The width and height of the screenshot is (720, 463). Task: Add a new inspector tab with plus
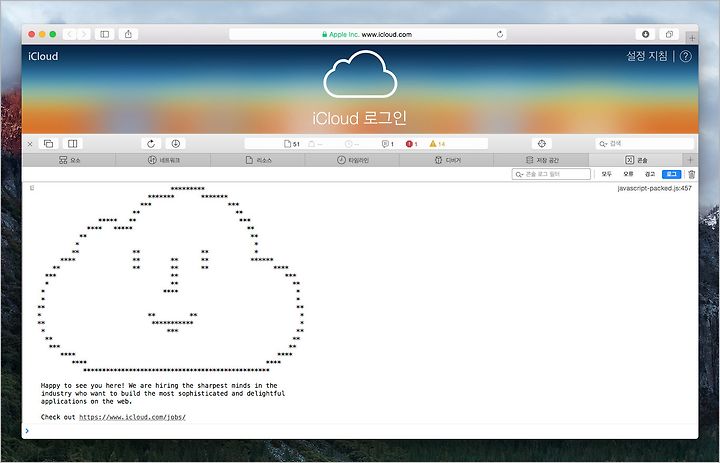pos(690,160)
